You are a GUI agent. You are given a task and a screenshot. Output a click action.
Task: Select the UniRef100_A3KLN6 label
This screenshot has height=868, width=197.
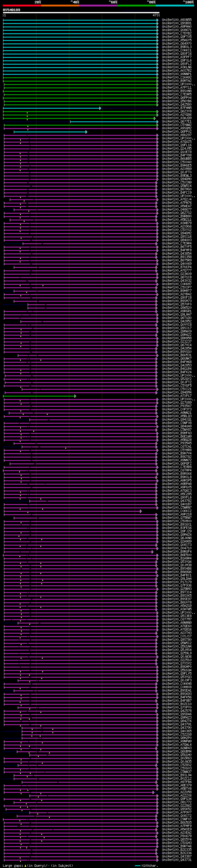tap(177, 67)
